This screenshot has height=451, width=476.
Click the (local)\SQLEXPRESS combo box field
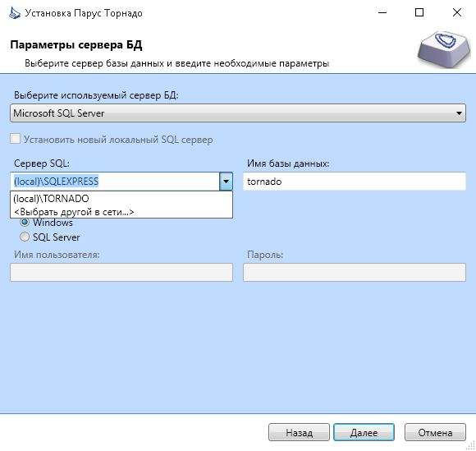(x=115, y=182)
